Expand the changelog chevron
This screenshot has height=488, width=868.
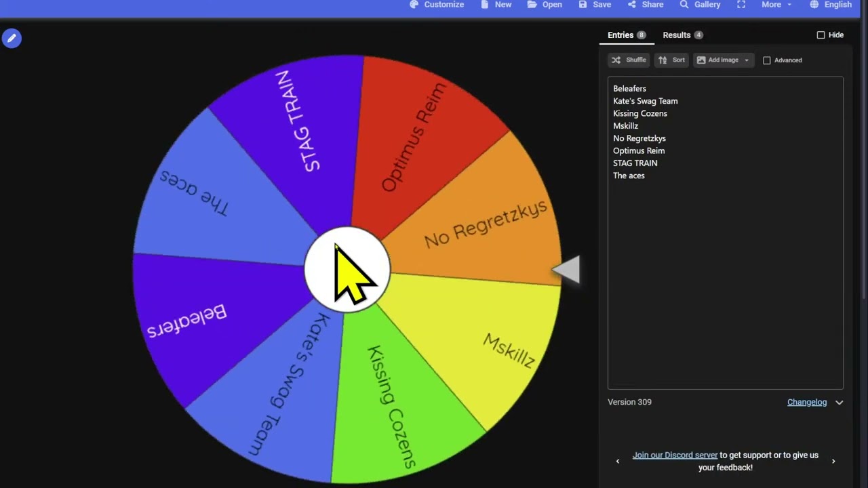(x=839, y=403)
